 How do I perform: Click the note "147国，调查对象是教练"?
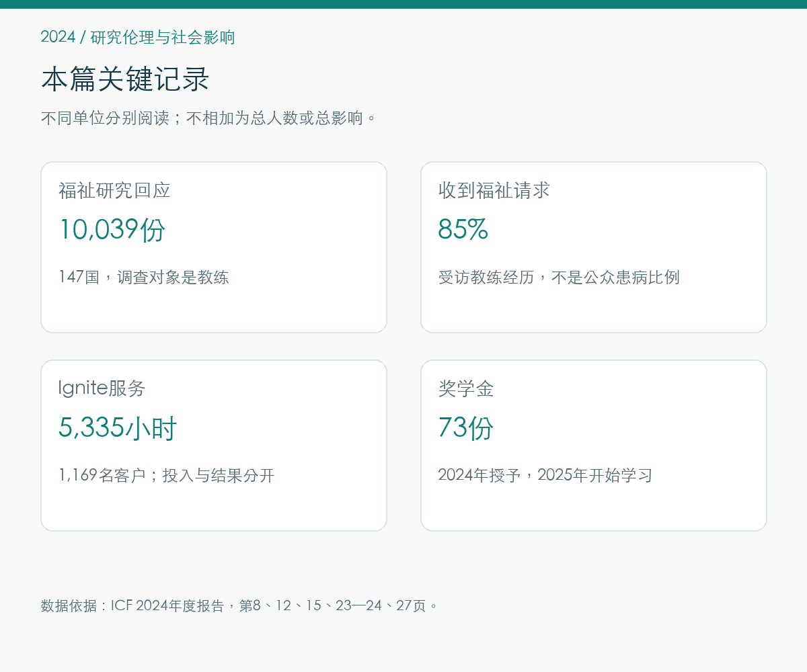pyautogui.click(x=144, y=277)
